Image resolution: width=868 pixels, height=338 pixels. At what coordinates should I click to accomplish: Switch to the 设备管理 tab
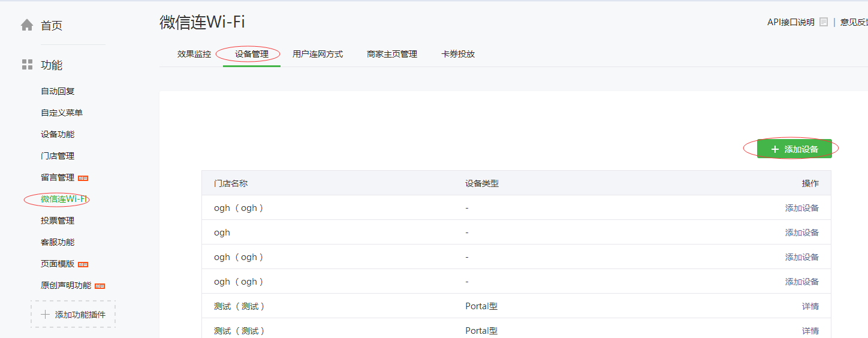point(251,54)
